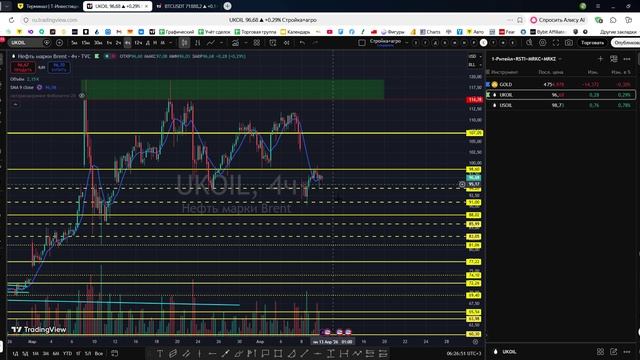Screen dimensions: 640x360
Task: Select the 1ч timeframe
Action: (x=109, y=43)
